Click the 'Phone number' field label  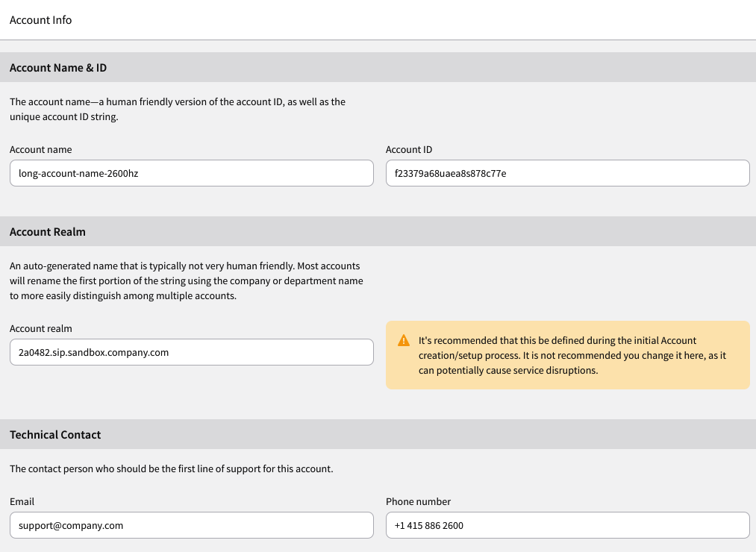point(418,501)
